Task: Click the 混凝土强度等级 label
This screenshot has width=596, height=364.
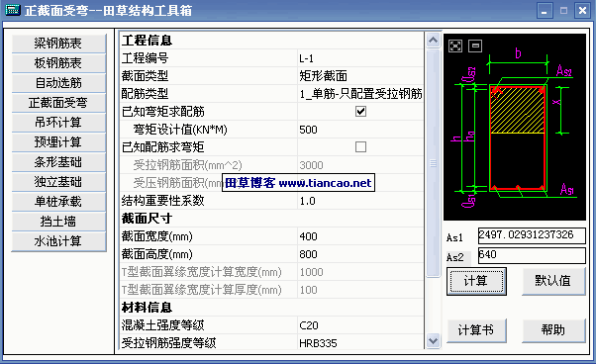Action: [162, 325]
